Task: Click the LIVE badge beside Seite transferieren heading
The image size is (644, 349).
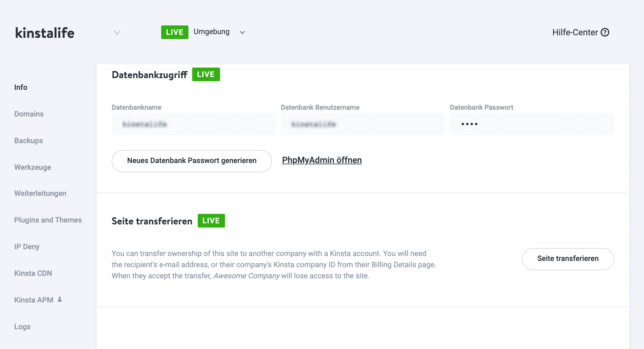Action: point(211,221)
